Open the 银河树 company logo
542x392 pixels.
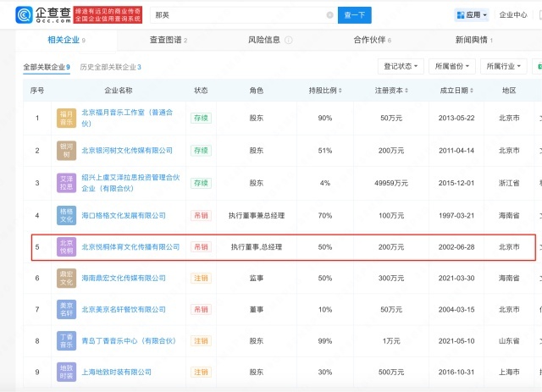click(66, 151)
